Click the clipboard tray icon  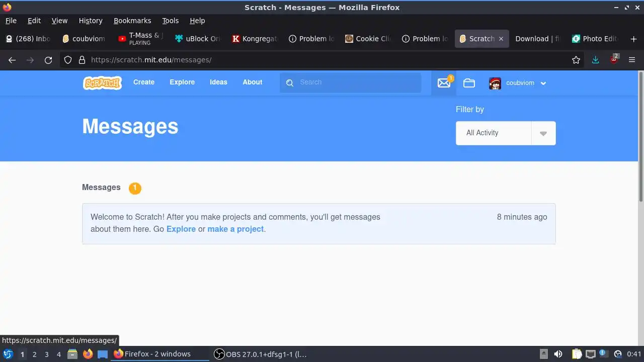pyautogui.click(x=577, y=354)
